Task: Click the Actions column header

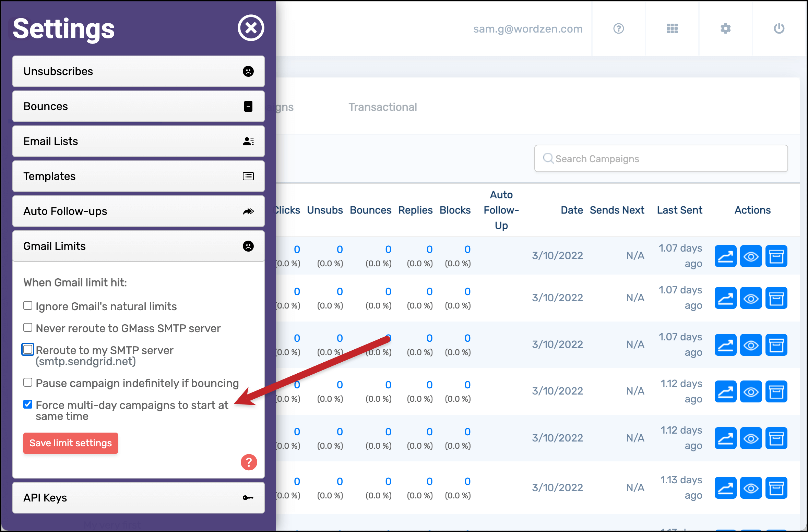Action: pos(752,210)
